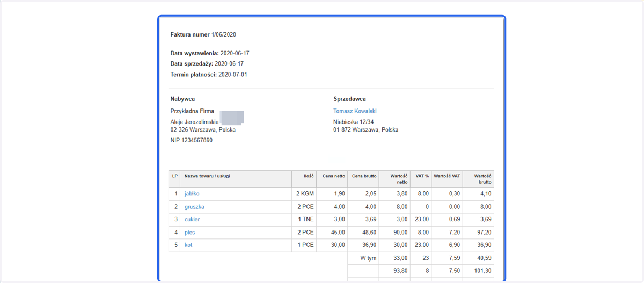
Task: Select sale date after Data sprzedaży
Action: (229, 64)
